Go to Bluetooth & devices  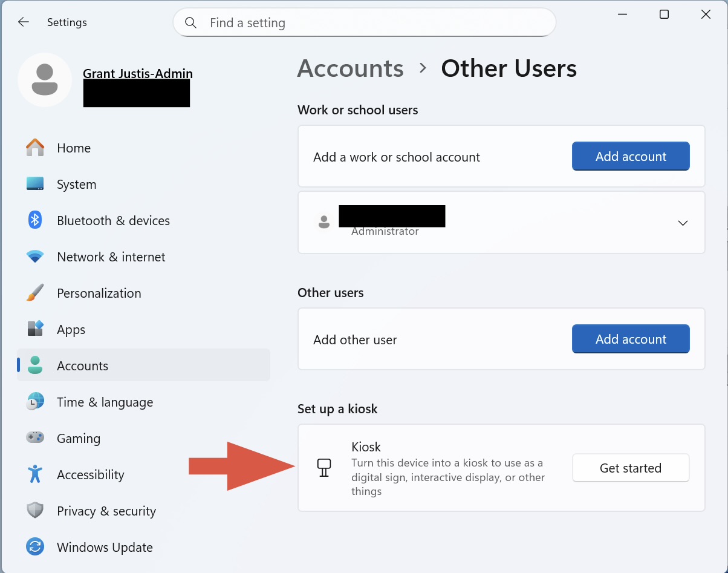click(x=143, y=220)
